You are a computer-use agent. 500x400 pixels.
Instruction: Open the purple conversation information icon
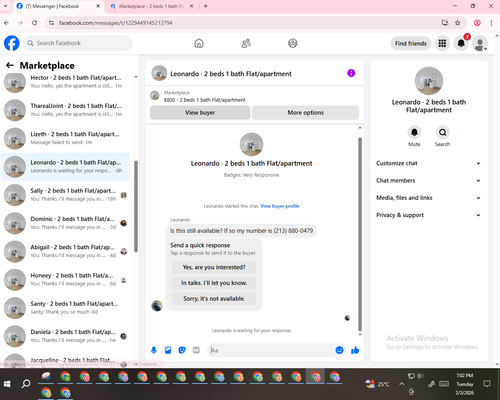click(351, 73)
